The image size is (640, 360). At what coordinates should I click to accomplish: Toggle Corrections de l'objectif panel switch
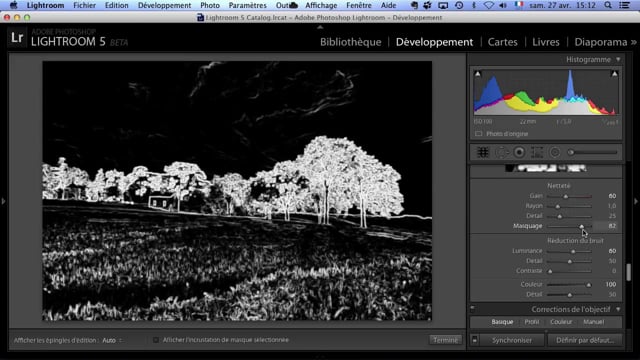(473, 309)
